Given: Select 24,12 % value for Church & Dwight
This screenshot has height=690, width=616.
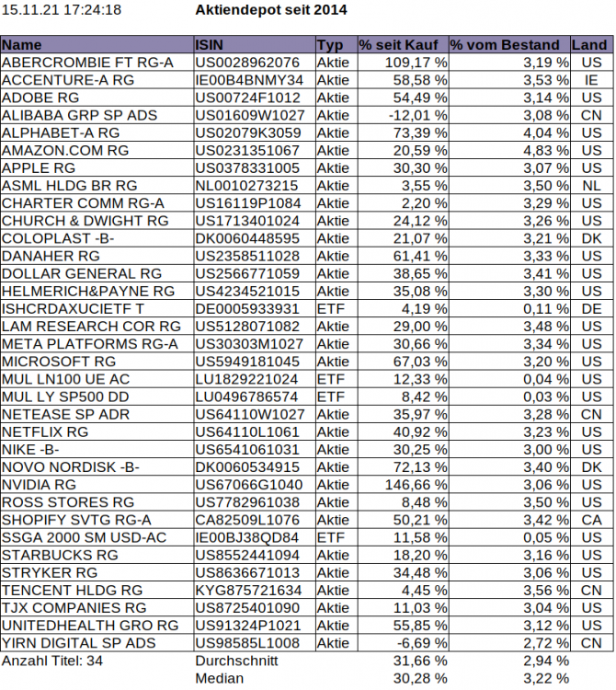Looking at the screenshot, I should tap(403, 221).
